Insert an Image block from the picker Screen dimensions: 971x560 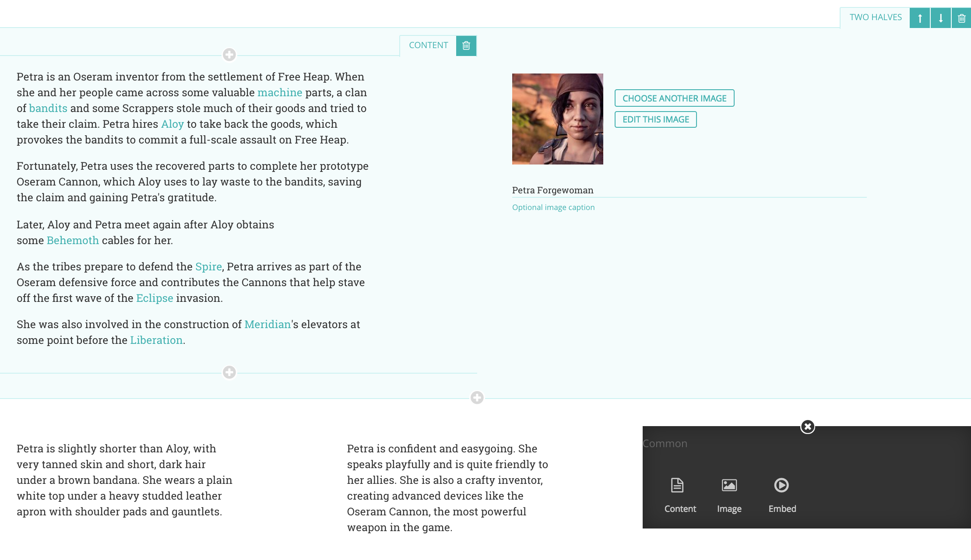(x=729, y=495)
